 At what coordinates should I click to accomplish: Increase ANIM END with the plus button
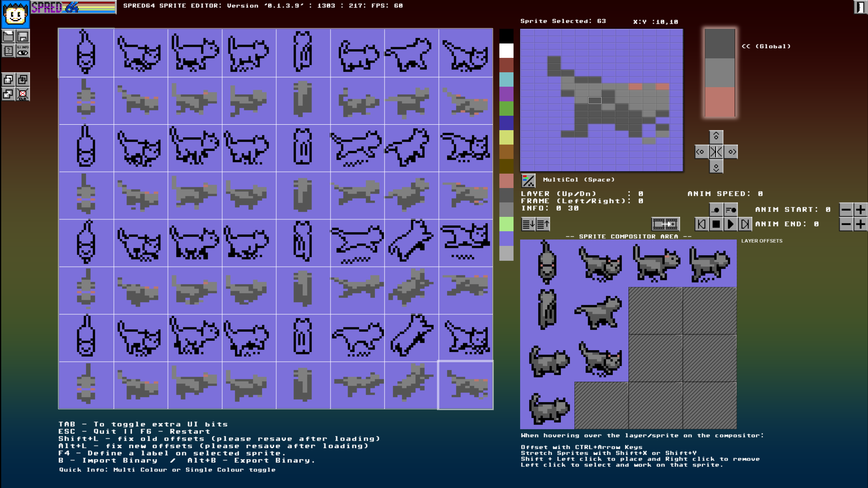point(861,224)
